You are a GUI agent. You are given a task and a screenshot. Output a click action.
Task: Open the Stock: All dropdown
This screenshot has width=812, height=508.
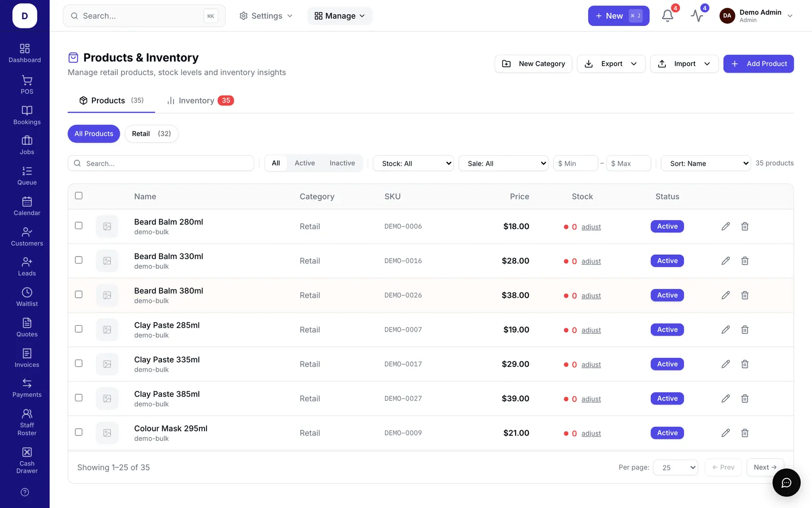tap(414, 164)
